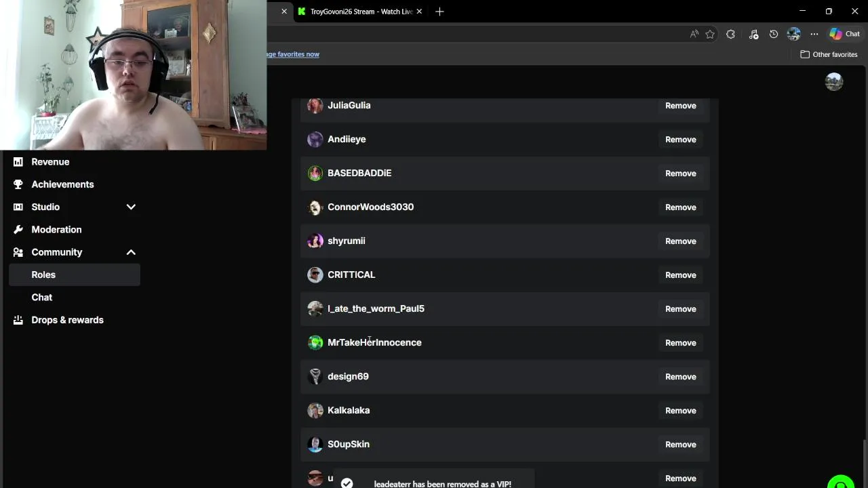Click the Moderation wrench icon
Viewport: 868px width, 488px height.
click(18, 230)
